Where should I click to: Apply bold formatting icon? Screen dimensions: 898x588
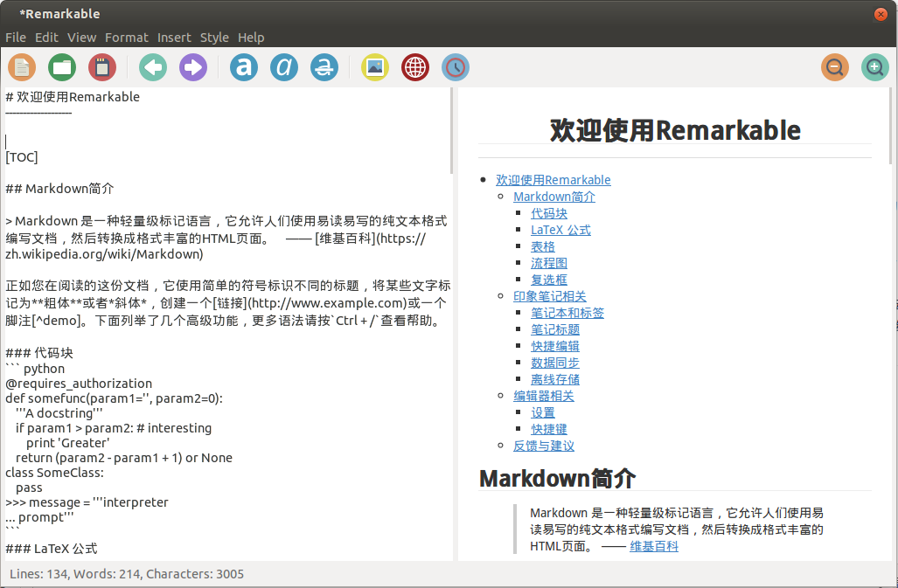244,67
